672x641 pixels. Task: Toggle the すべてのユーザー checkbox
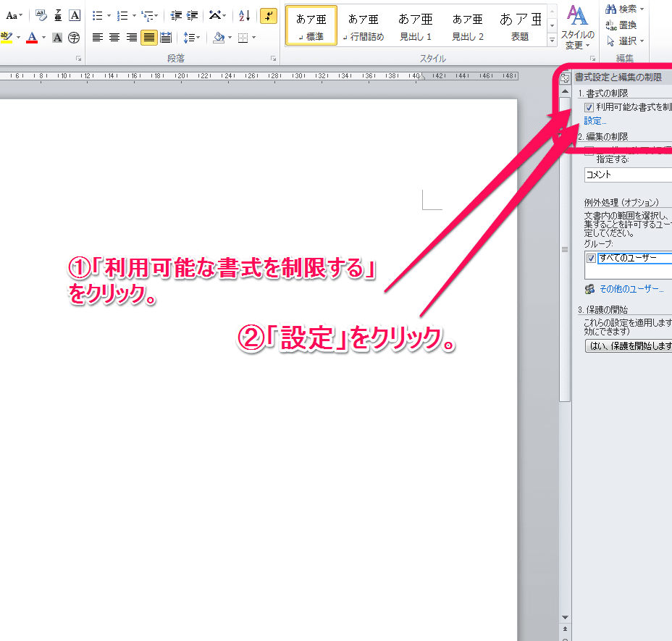tap(592, 258)
